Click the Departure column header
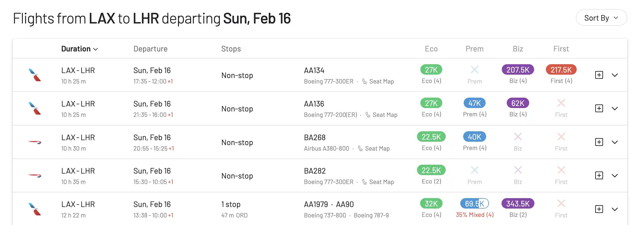 tap(151, 49)
